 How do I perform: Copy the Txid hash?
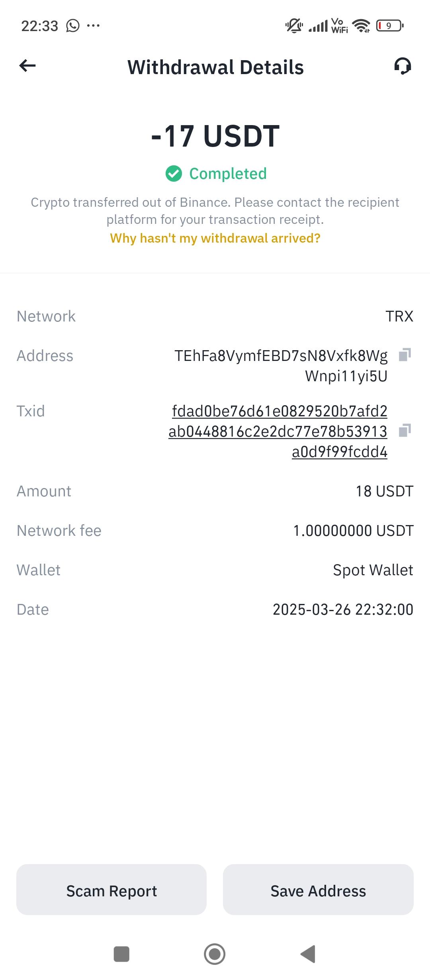tap(405, 431)
